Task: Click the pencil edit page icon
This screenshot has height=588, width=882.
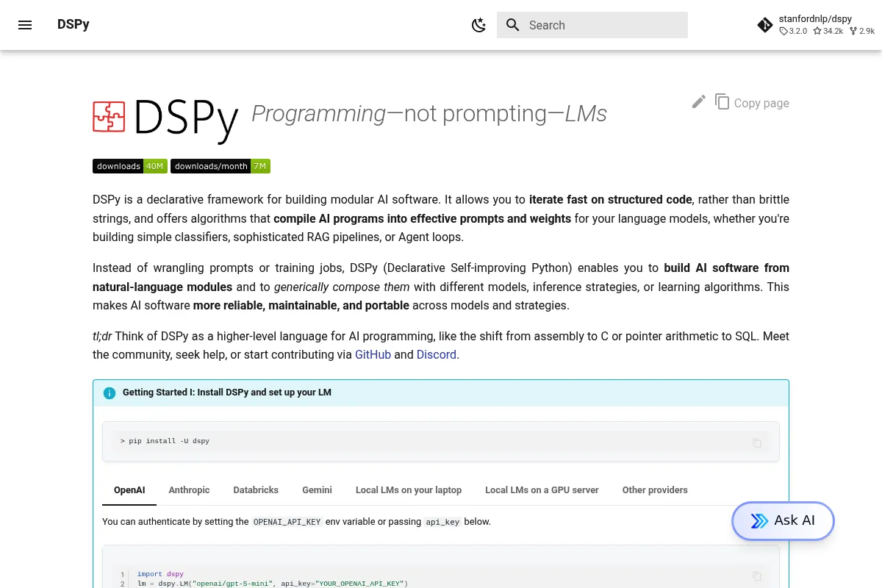Action: click(699, 102)
